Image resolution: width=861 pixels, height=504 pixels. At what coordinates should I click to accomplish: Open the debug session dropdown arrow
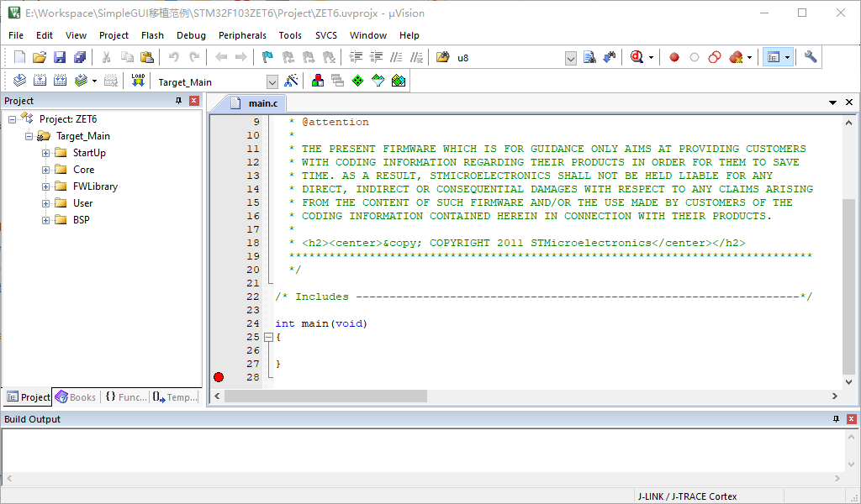(x=652, y=57)
